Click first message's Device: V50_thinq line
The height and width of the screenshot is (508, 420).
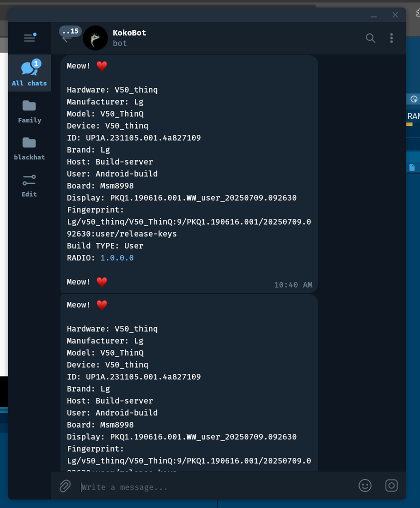click(107, 126)
